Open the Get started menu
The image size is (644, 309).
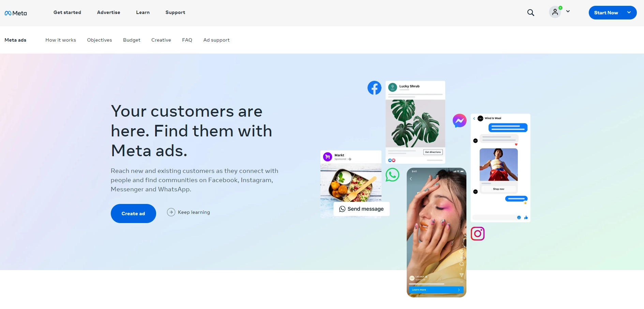[x=67, y=12]
